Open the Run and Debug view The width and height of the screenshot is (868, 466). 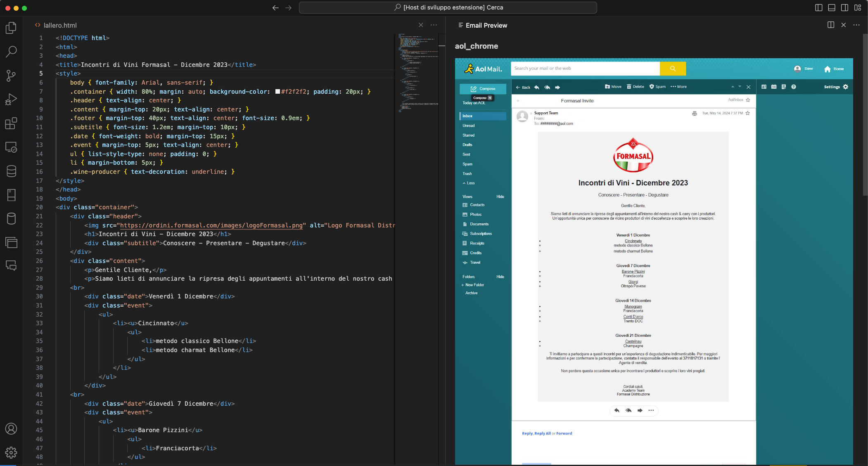(x=11, y=99)
